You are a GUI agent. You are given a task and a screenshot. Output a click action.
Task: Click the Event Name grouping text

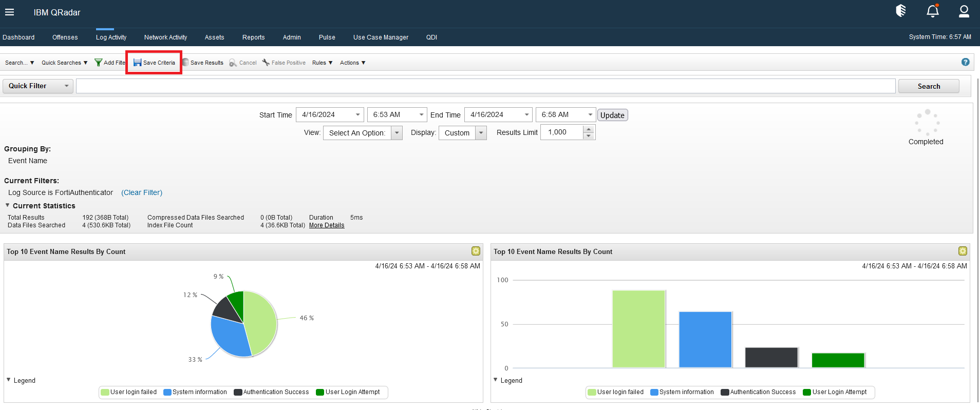(x=28, y=161)
